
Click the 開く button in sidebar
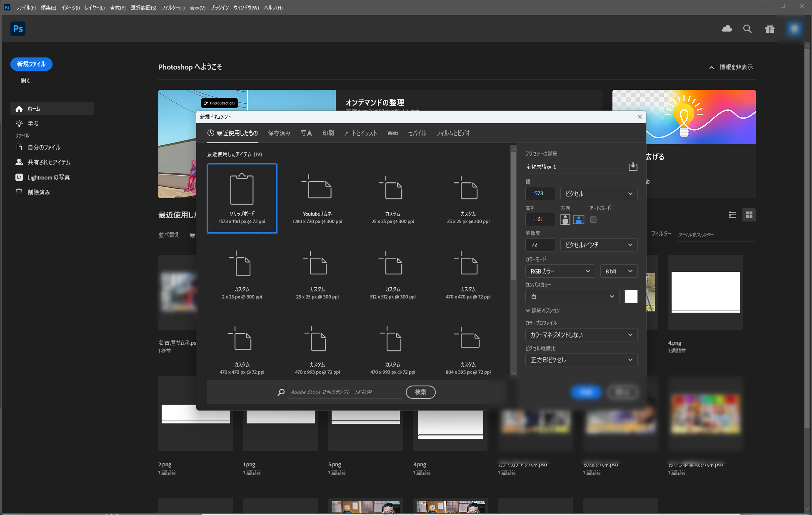pos(25,81)
